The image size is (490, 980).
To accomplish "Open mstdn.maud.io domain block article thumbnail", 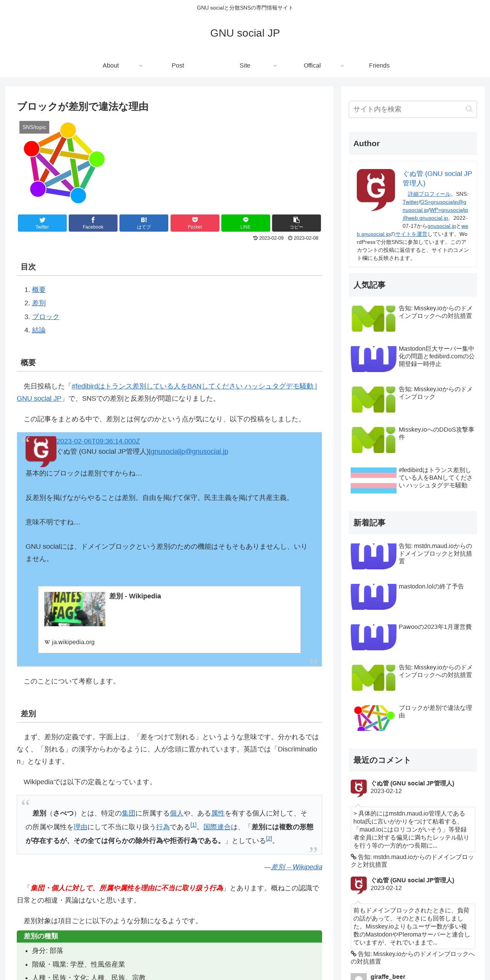I will pos(374,556).
